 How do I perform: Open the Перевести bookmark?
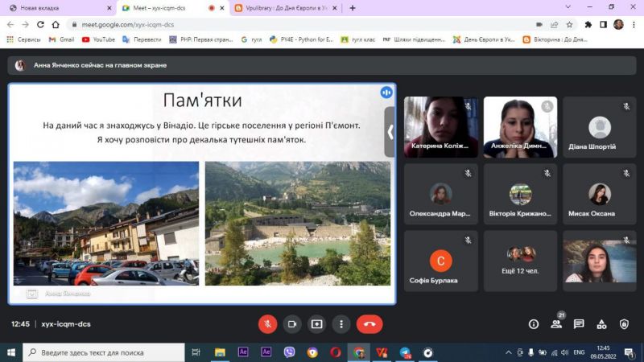click(x=142, y=39)
